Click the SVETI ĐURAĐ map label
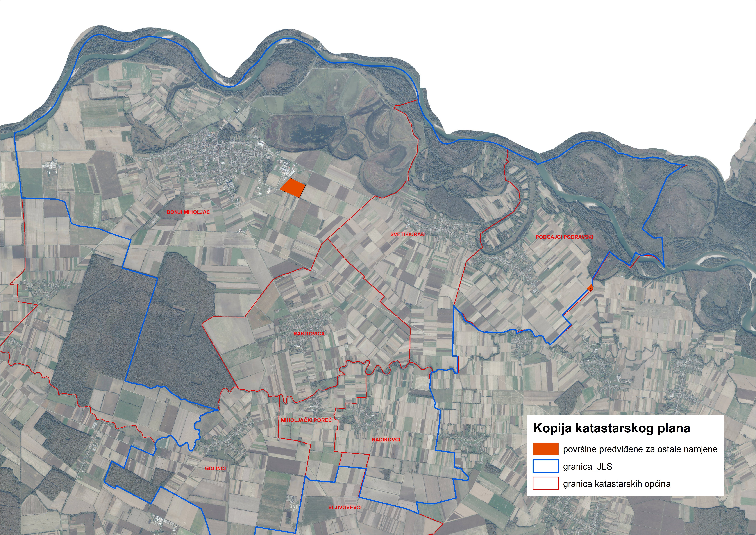Screen dimensions: 756x535 (407, 234)
